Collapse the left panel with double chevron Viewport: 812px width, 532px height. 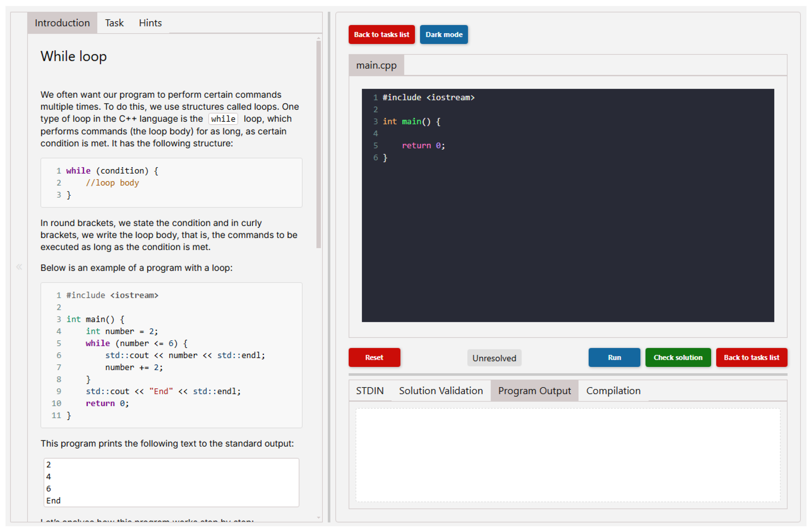[x=19, y=267]
